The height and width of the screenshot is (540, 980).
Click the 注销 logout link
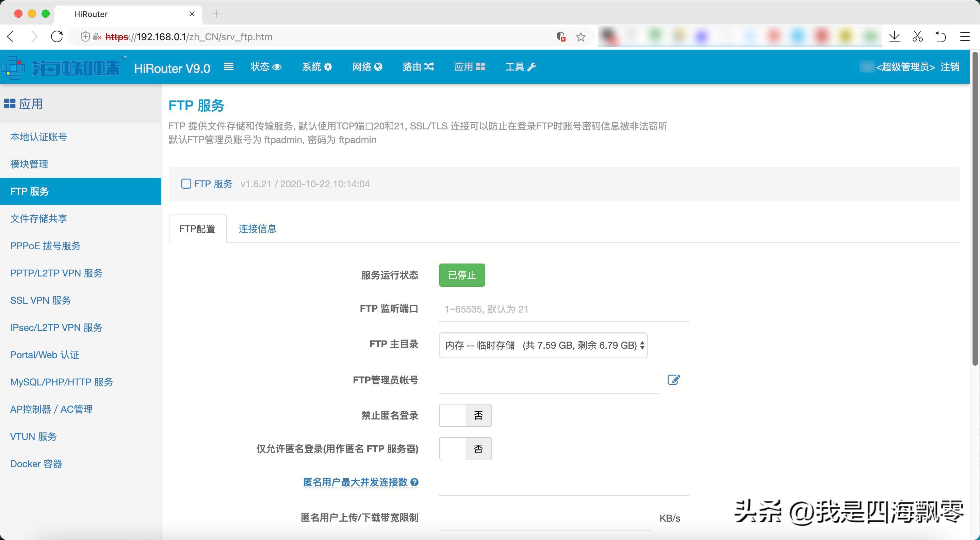point(950,67)
